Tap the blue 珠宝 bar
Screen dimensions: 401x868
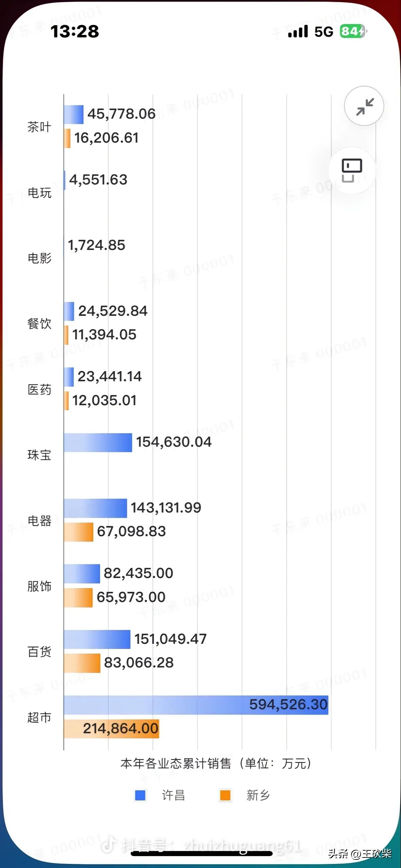(98, 442)
